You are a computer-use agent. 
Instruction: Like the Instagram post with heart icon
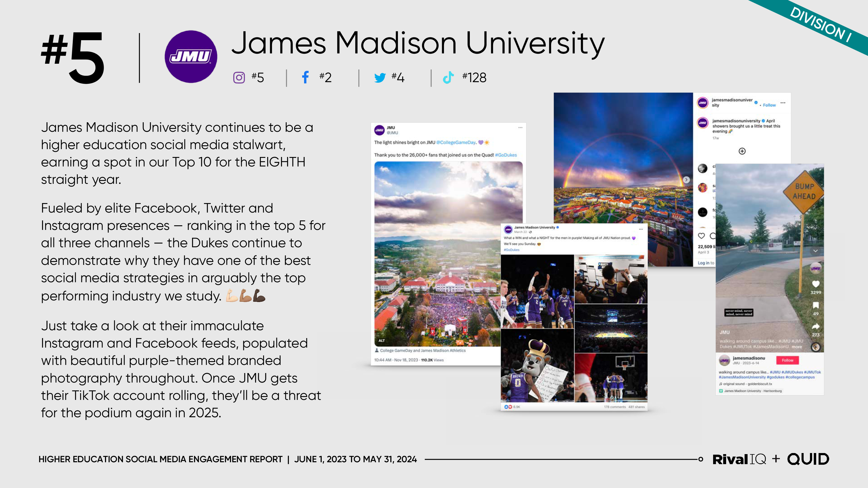701,236
